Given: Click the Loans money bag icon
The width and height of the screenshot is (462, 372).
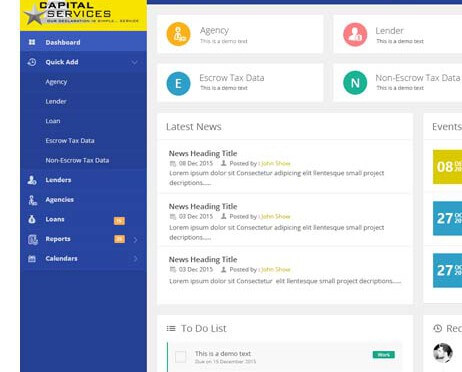Looking at the screenshot, I should pyautogui.click(x=32, y=219).
